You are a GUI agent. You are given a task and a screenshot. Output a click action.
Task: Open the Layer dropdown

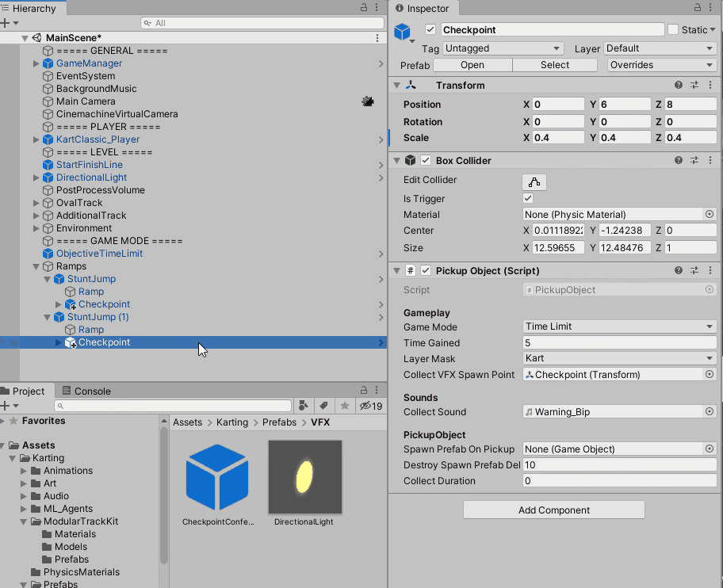660,48
